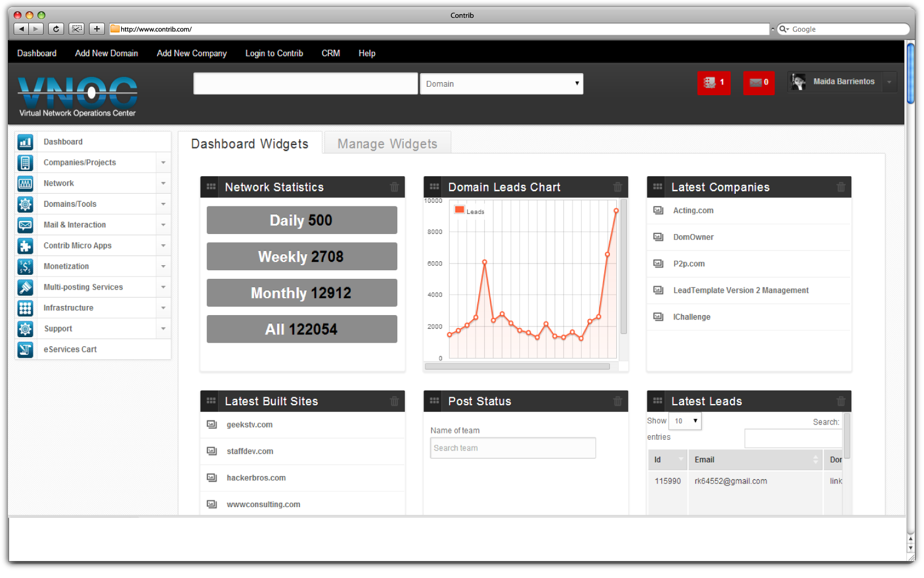
Task: Click the Domain Leads Chart horizontal scrollbar
Action: click(x=518, y=367)
